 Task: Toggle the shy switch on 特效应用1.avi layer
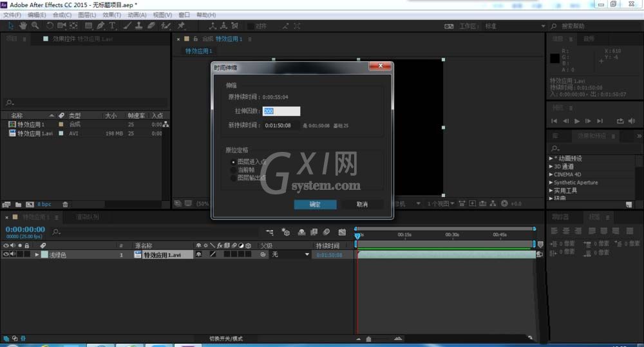(x=199, y=254)
